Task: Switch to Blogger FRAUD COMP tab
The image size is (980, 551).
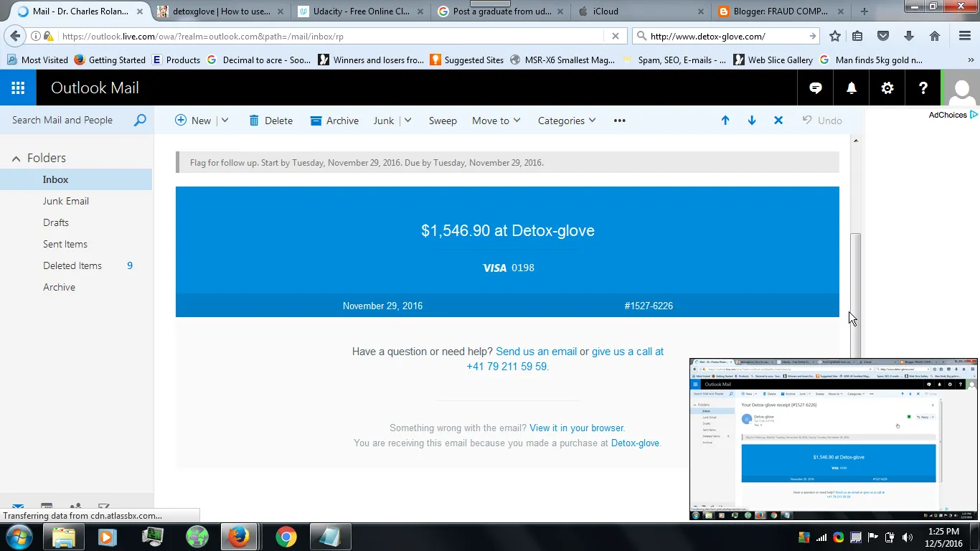Action: (x=781, y=11)
